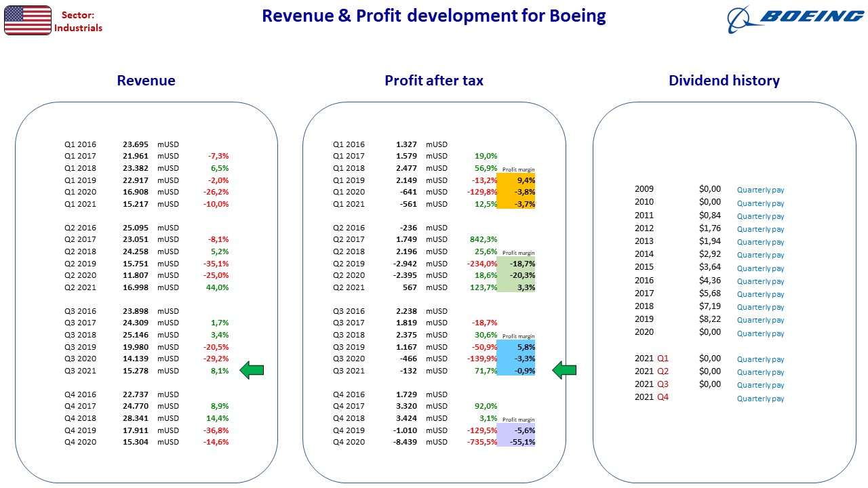The image size is (868, 488).
Task: Click the purple profit margin cell -55,1%
Action: [516, 442]
